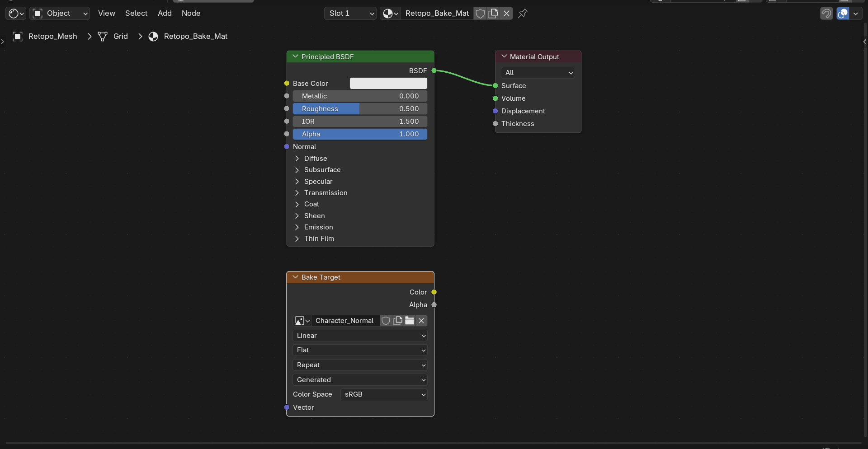Click the Character_Normal image name field
This screenshot has width=868, height=449.
click(345, 321)
